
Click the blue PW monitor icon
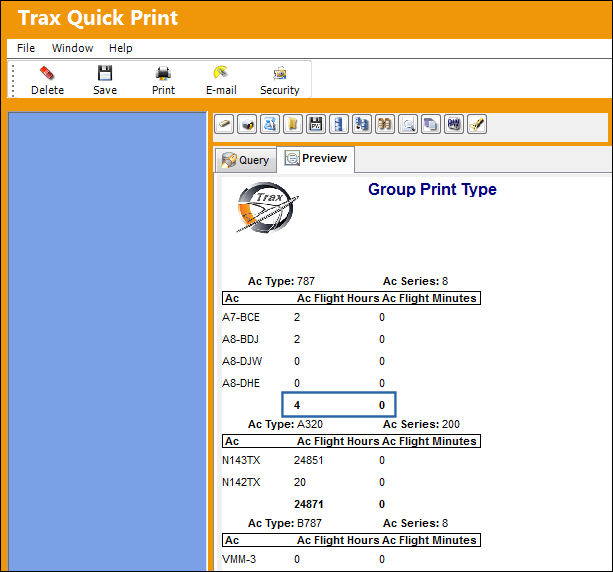pos(454,124)
